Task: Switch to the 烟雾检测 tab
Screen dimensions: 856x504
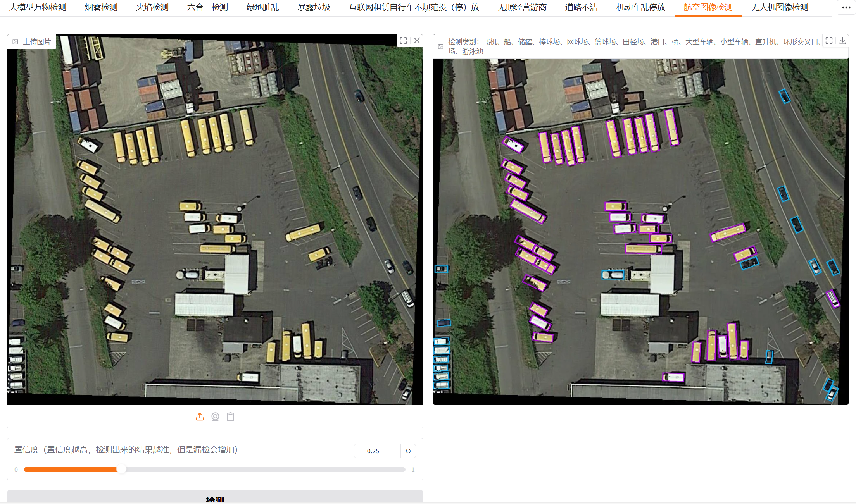Action: click(101, 7)
